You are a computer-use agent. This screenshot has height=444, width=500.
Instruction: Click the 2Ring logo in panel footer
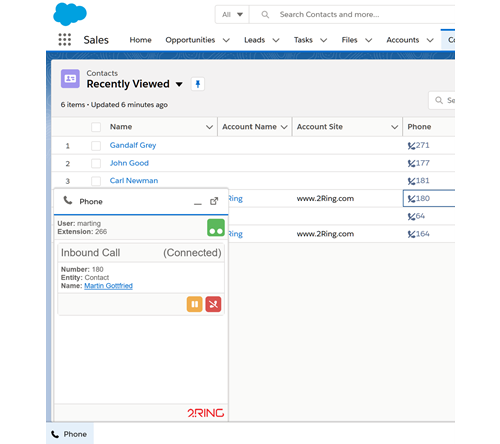click(x=205, y=413)
